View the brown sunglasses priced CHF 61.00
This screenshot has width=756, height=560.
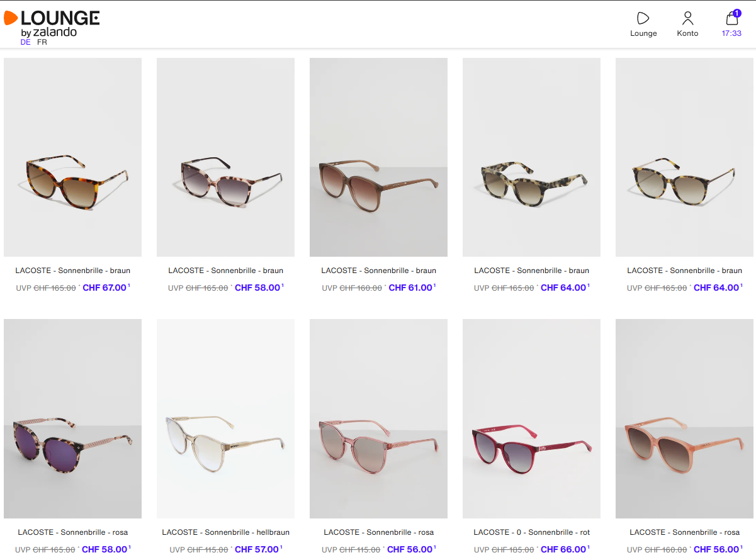tap(378, 157)
